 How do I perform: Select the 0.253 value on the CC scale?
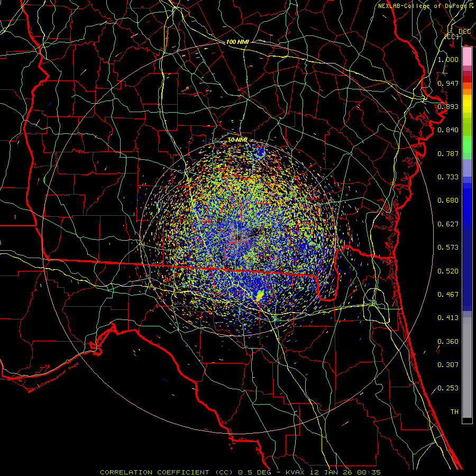click(x=448, y=388)
